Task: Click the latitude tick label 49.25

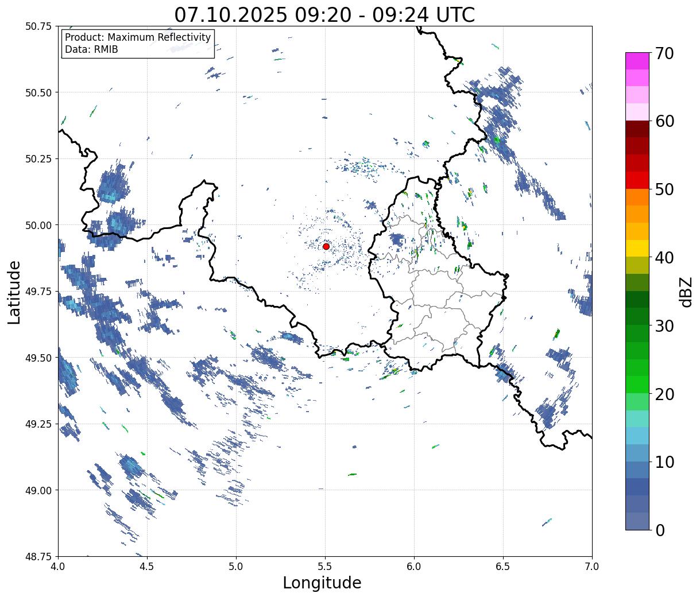Action: tap(38, 424)
